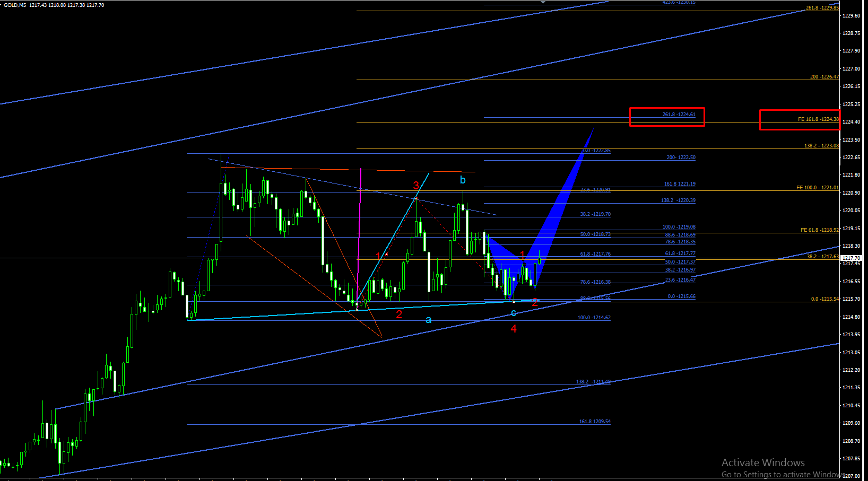The width and height of the screenshot is (868, 481).
Task: Select the blue wave label 'c'
Action: tap(514, 313)
